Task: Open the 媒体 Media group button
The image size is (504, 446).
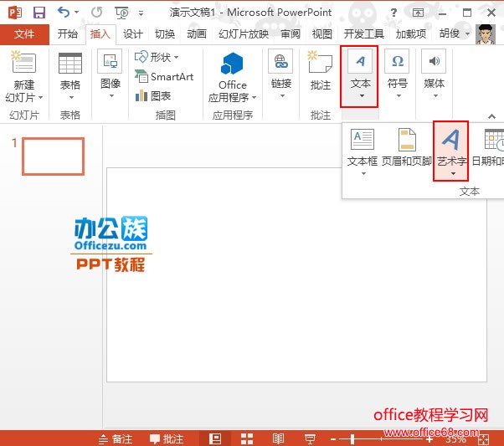Action: click(x=435, y=74)
